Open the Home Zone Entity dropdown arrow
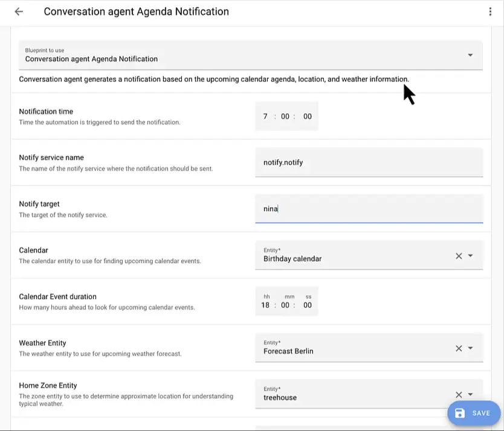The image size is (504, 431). (x=471, y=395)
